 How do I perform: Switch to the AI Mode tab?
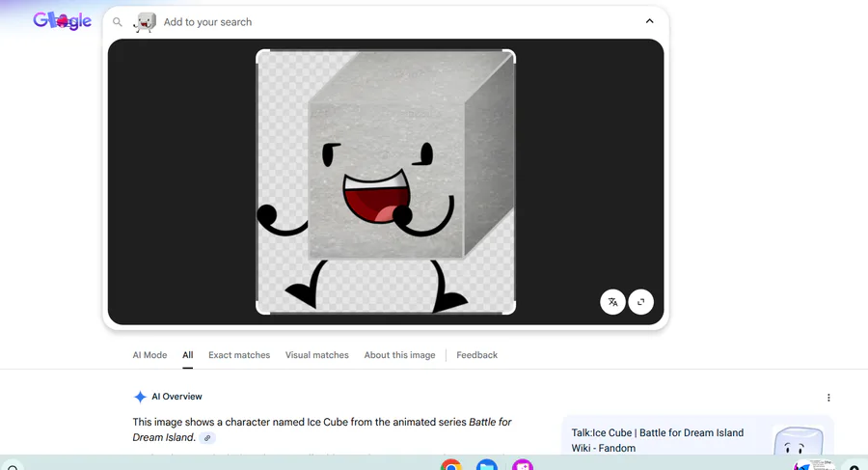(x=149, y=355)
